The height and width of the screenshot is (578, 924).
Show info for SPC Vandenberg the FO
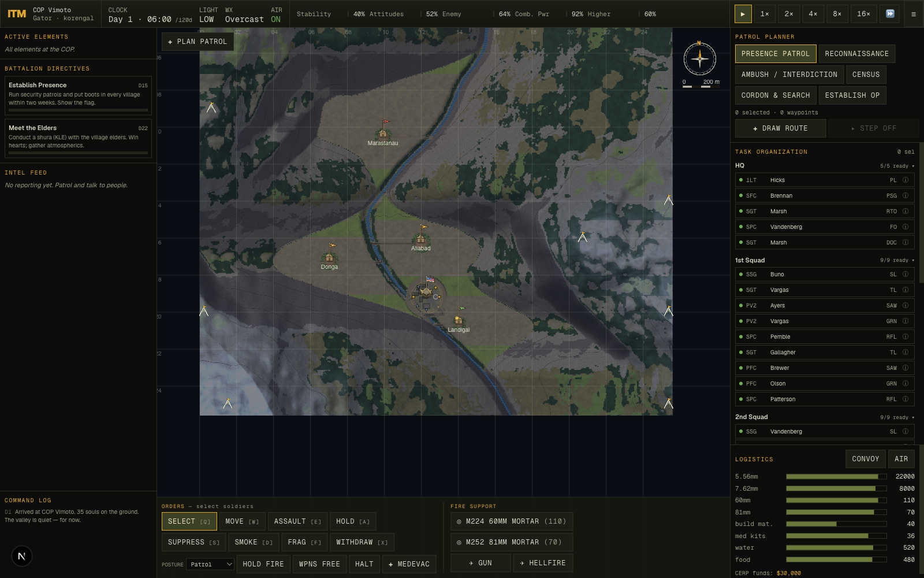click(906, 227)
